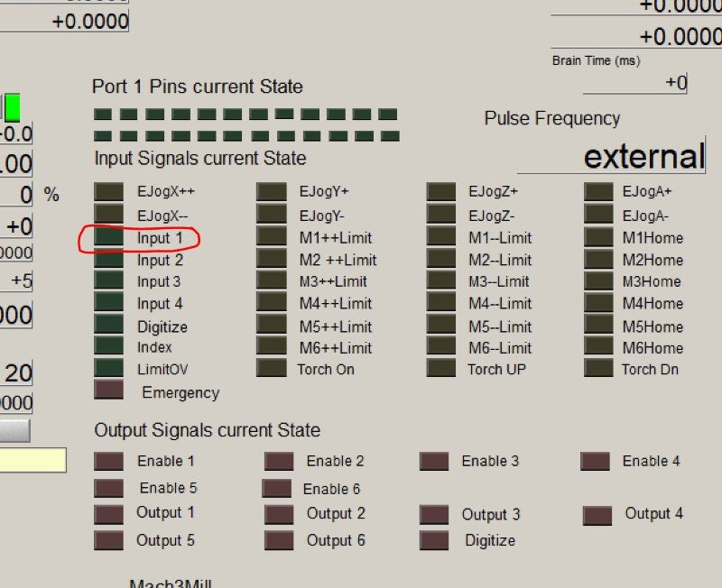The image size is (722, 588).
Task: Click the Digitize input LED indicator
Action: coord(108,324)
